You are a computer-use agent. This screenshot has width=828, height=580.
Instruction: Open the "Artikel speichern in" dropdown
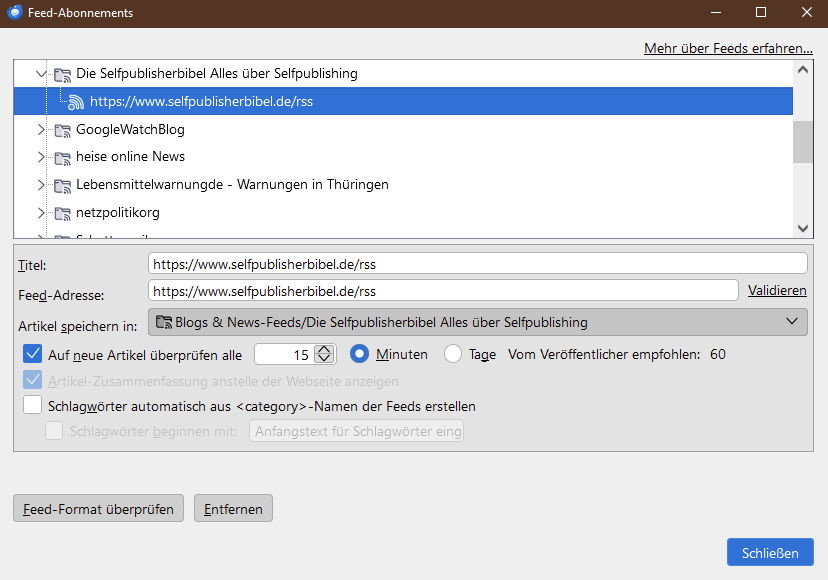(477, 322)
